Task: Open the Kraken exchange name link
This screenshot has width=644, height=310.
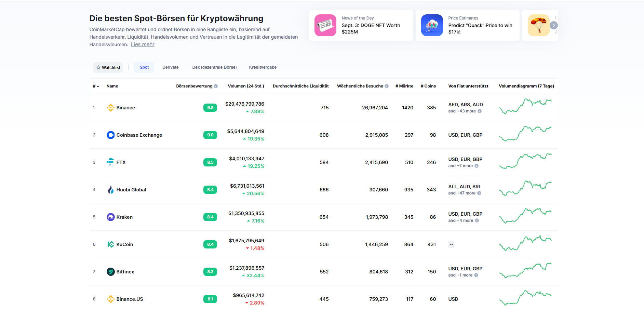Action: click(x=124, y=217)
